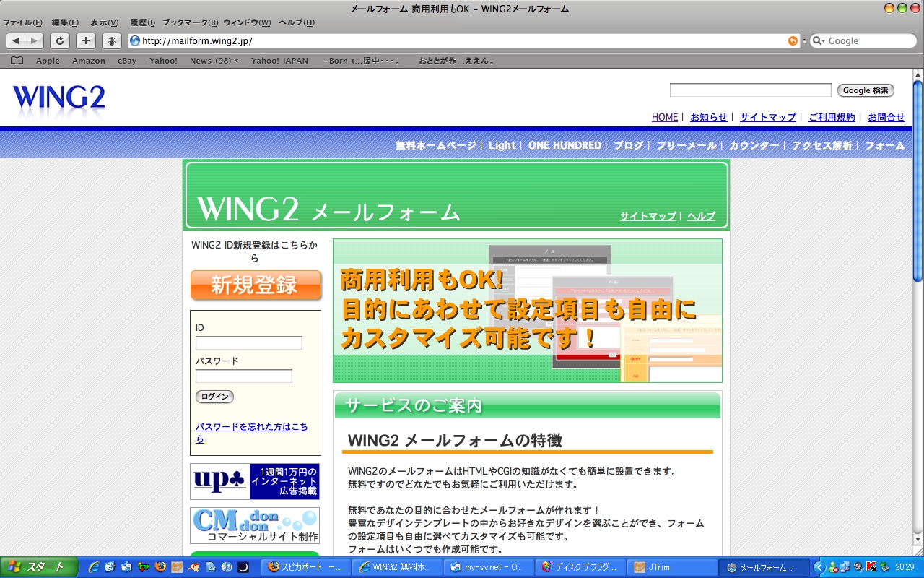Viewport: 924px width, 578px height.
Task: Click the orange 新規登録 button
Action: click(256, 285)
